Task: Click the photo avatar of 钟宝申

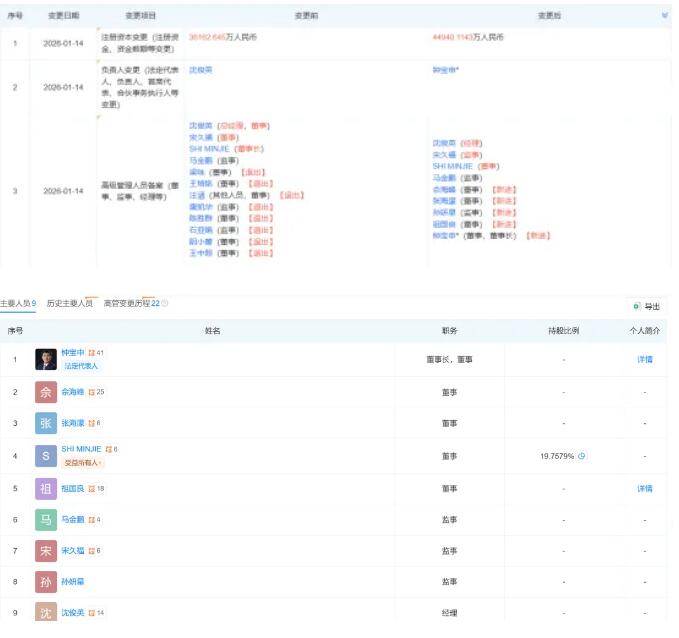Action: point(46,359)
